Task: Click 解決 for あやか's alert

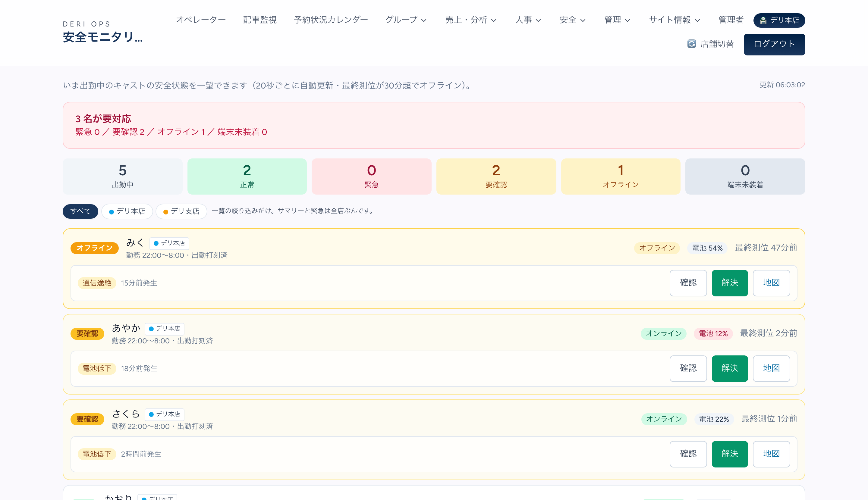Action: tap(730, 368)
